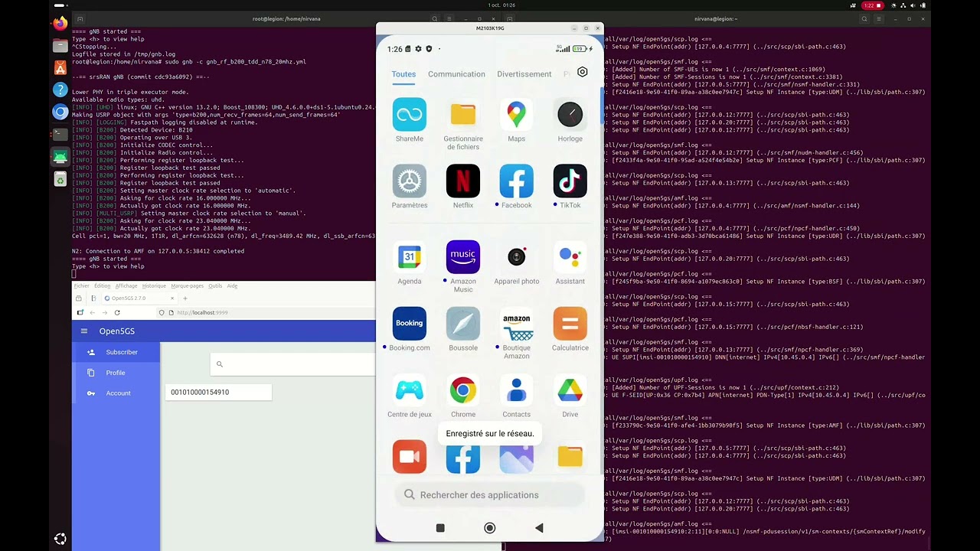Image resolution: width=980 pixels, height=551 pixels.
Task: Open Files manager from the Ubuntu dock
Action: tap(60, 46)
